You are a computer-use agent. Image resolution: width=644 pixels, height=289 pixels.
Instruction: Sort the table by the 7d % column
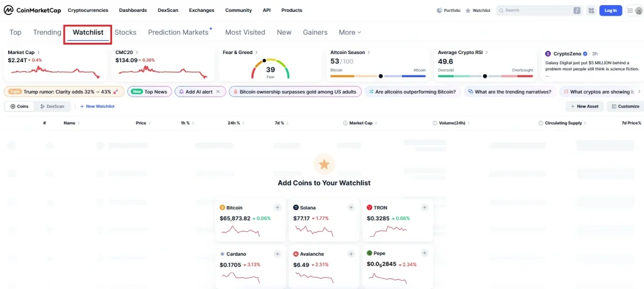coord(281,123)
